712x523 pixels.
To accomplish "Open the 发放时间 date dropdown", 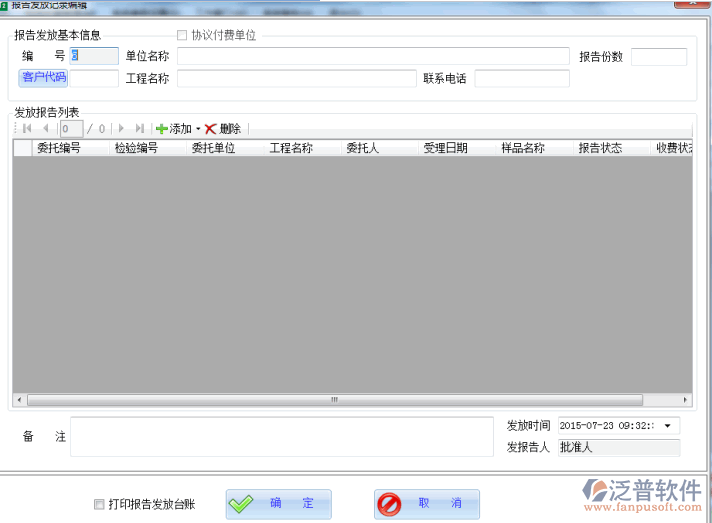I will 668,426.
